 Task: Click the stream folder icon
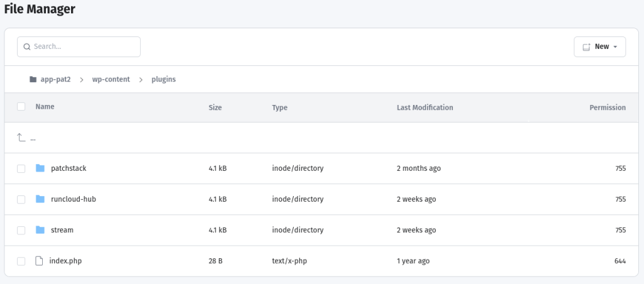[40, 230]
